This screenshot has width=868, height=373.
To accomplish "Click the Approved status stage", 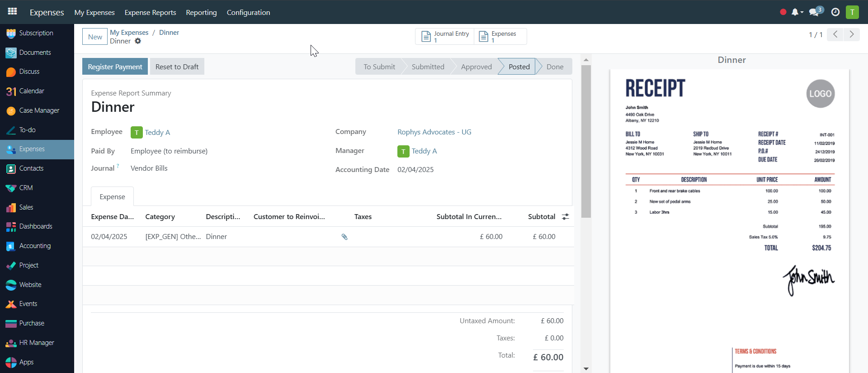I will (476, 67).
